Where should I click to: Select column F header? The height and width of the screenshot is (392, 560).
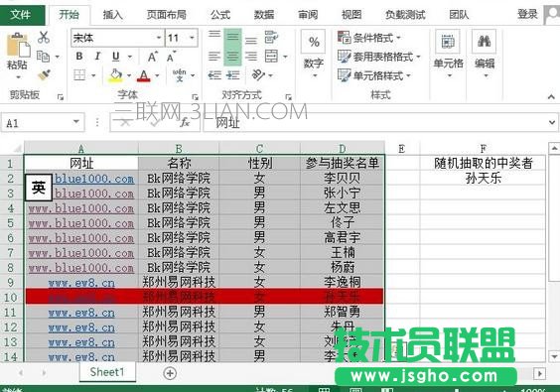483,148
